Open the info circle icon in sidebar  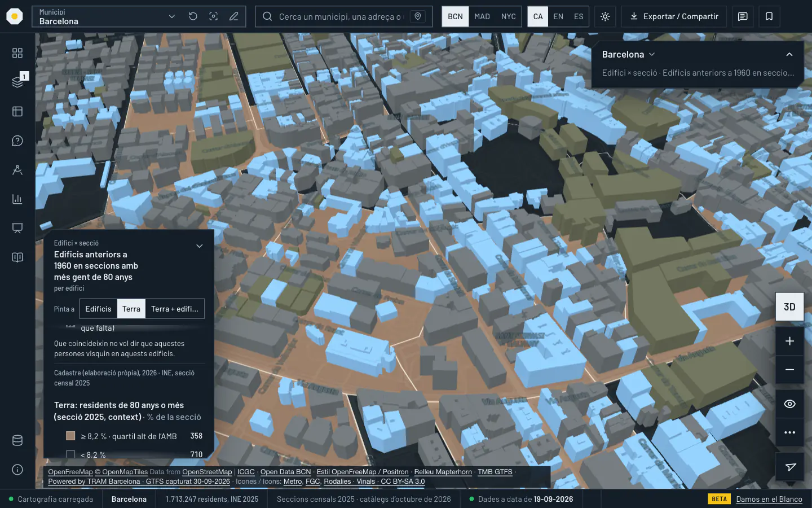(x=17, y=470)
